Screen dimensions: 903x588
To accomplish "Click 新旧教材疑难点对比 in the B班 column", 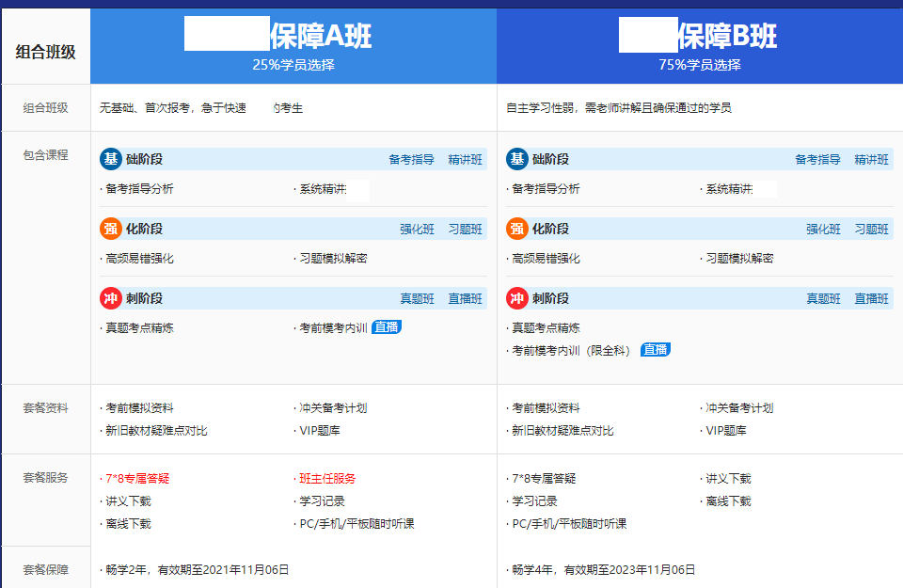I will coord(563,431).
